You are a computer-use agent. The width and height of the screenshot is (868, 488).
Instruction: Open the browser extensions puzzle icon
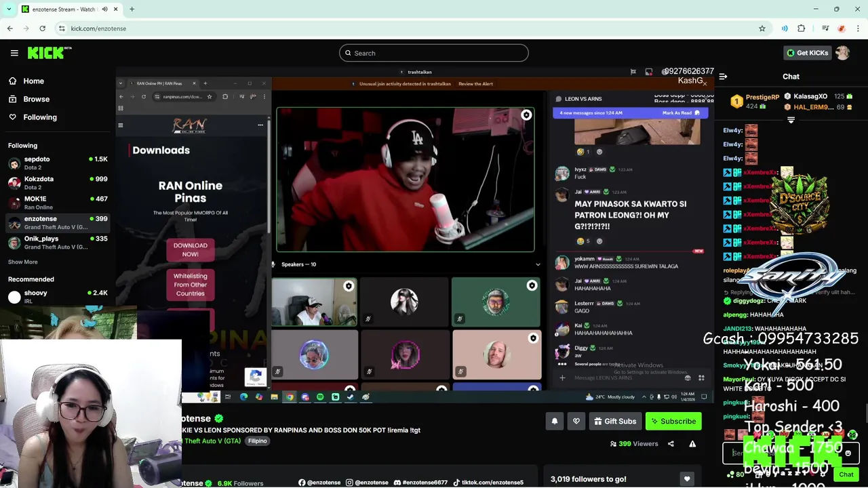click(802, 28)
